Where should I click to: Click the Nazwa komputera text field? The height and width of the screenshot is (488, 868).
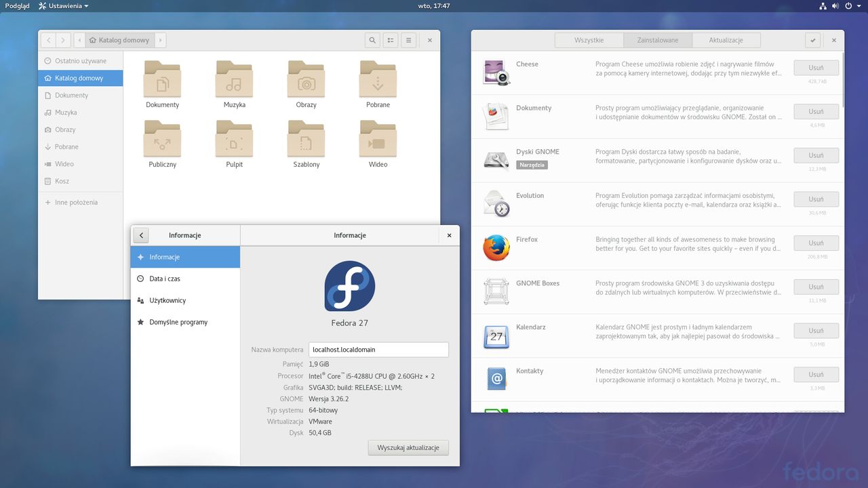pyautogui.click(x=378, y=350)
